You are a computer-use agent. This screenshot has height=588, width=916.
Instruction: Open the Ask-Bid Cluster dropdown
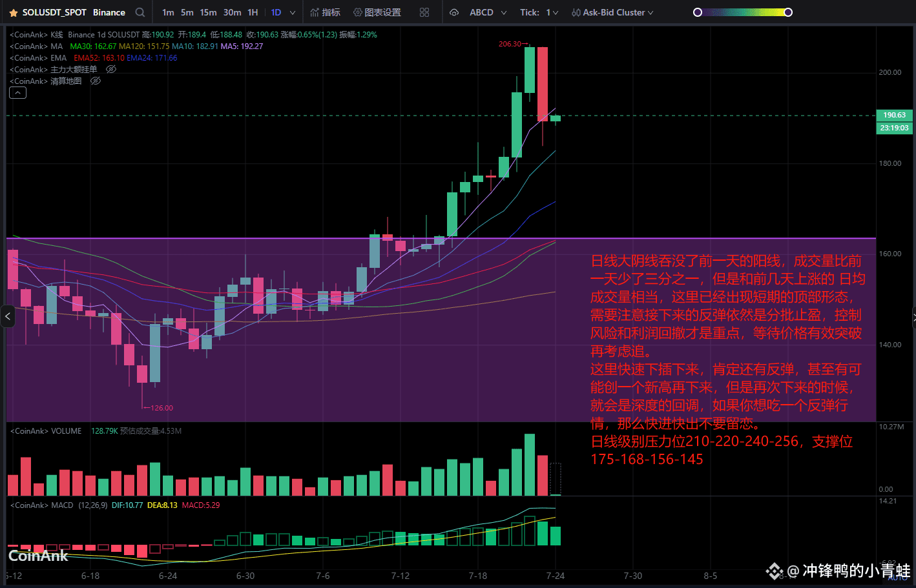[x=612, y=12]
